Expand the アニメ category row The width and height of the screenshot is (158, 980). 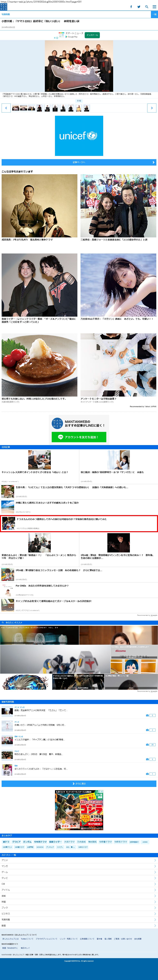(79, 860)
